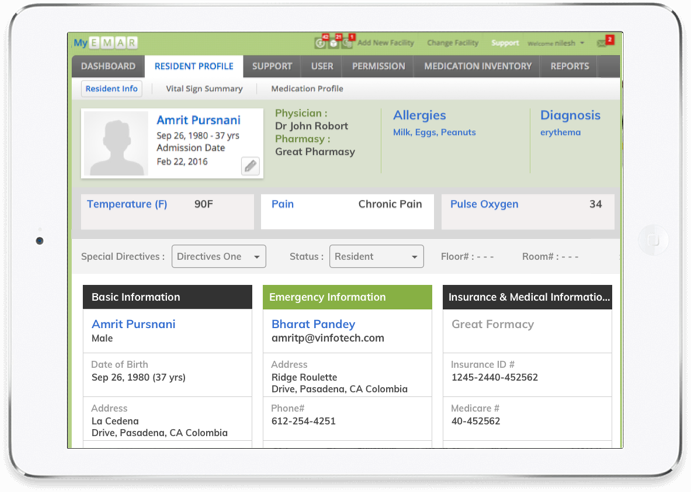This screenshot has width=691, height=492.
Task: Select the Resident Info sub-tab
Action: pos(111,89)
